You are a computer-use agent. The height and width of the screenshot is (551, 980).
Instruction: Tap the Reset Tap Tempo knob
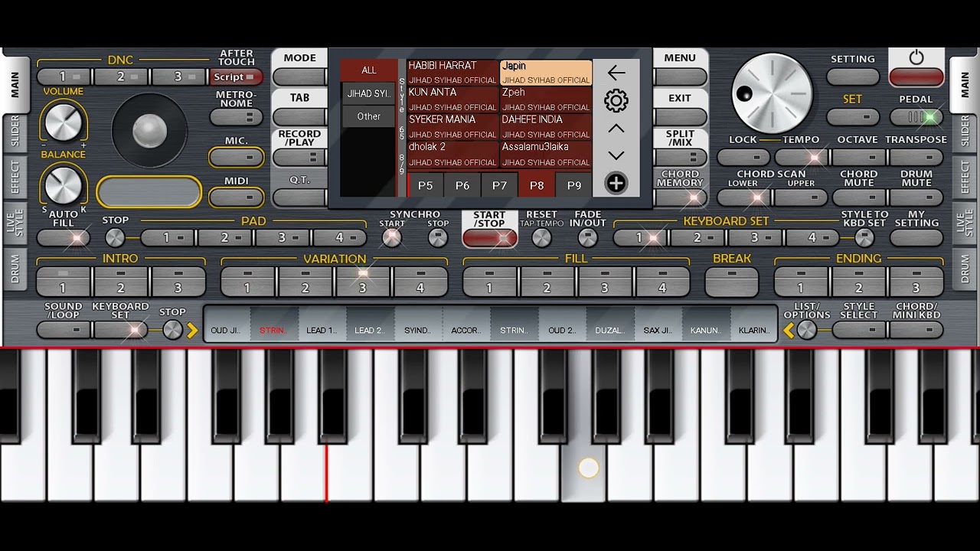[x=541, y=238]
